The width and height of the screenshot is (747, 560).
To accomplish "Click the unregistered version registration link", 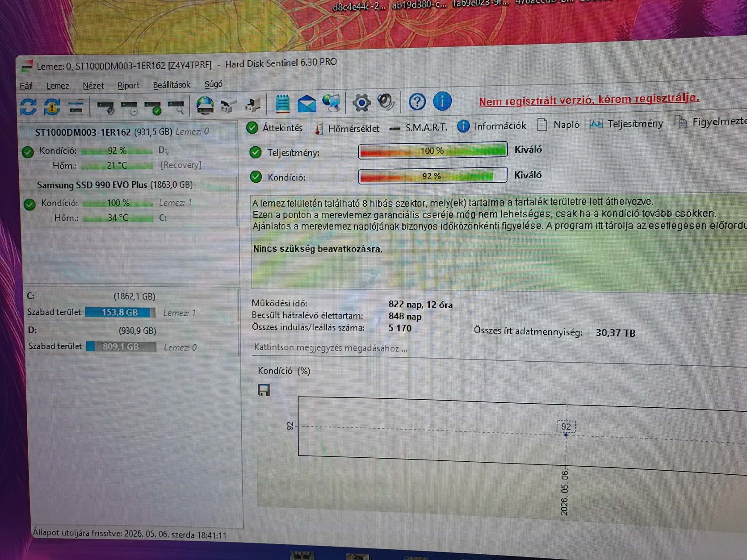I will [x=589, y=99].
